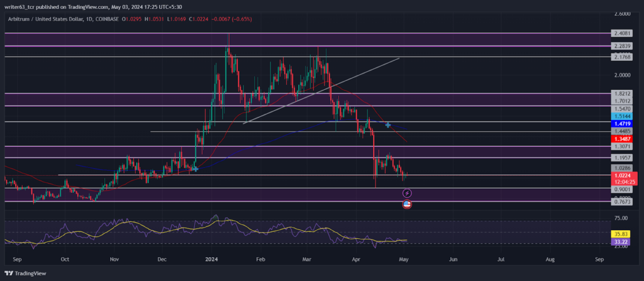Click the 2024 label on the time axis
The height and width of the screenshot is (281, 644).
coord(211,260)
